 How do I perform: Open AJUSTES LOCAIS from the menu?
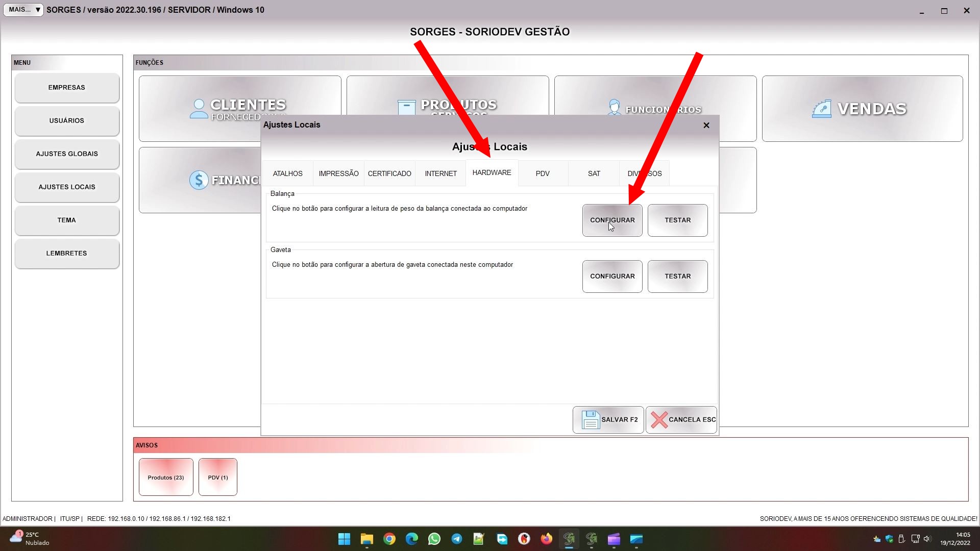point(67,187)
